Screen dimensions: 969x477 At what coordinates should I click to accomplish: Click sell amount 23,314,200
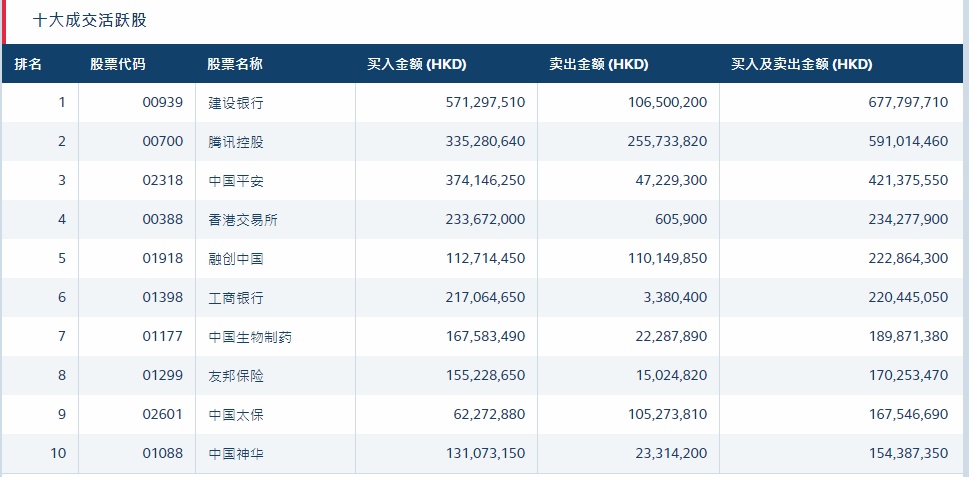pyautogui.click(x=671, y=453)
